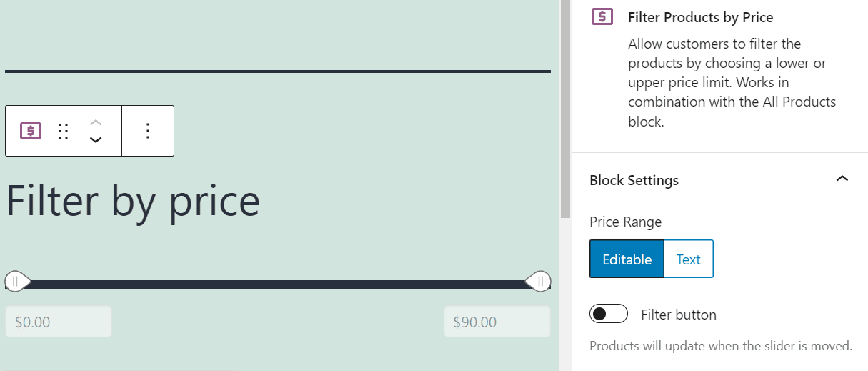This screenshot has height=371, width=868.
Task: Select the Text price range option
Action: pyautogui.click(x=688, y=259)
